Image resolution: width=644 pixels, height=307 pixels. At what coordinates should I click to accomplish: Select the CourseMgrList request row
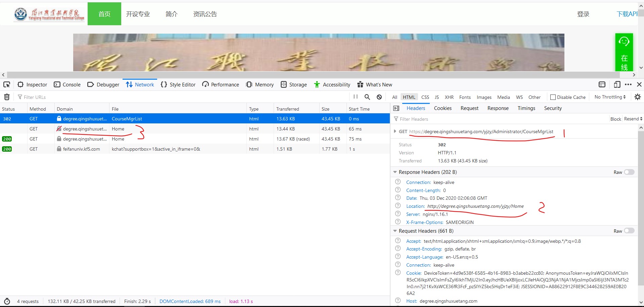pyautogui.click(x=195, y=119)
